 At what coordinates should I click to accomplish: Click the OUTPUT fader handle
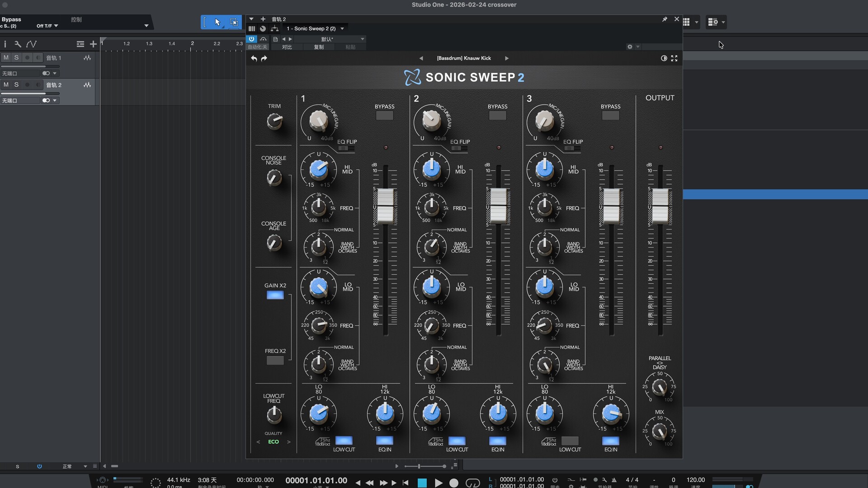tap(660, 206)
